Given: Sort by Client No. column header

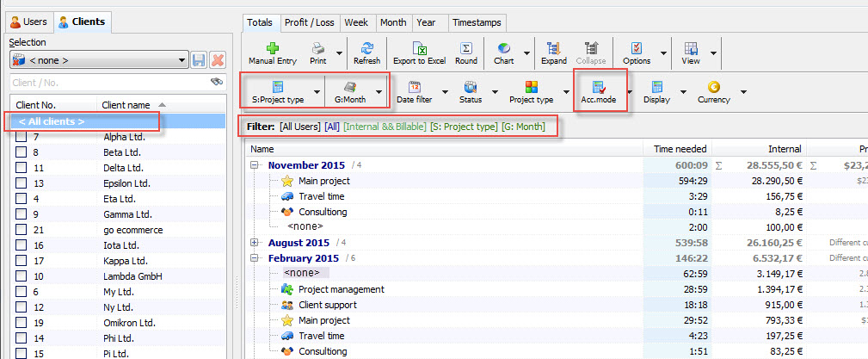Looking at the screenshot, I should pos(53,105).
